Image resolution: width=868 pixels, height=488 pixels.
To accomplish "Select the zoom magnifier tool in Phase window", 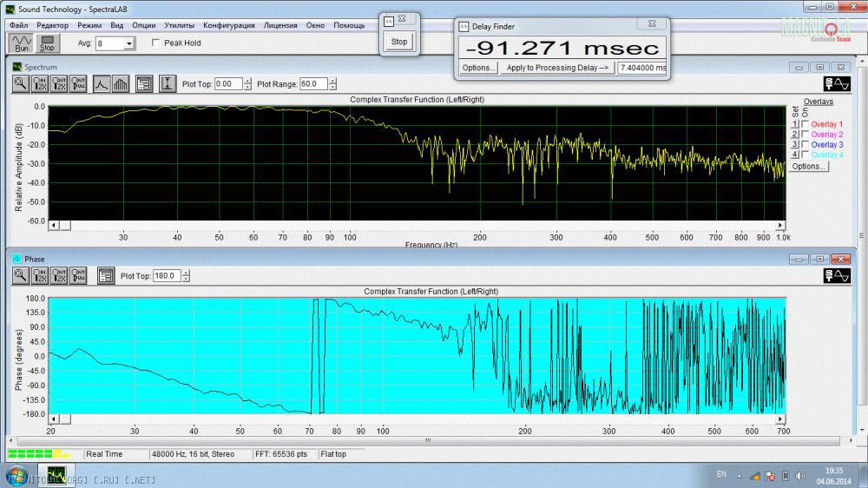I will click(21, 275).
